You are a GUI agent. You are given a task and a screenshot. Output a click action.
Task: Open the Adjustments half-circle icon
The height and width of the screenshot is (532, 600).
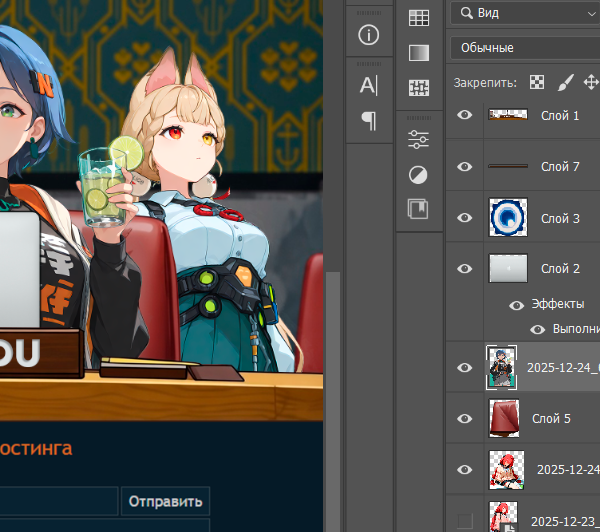(x=419, y=175)
